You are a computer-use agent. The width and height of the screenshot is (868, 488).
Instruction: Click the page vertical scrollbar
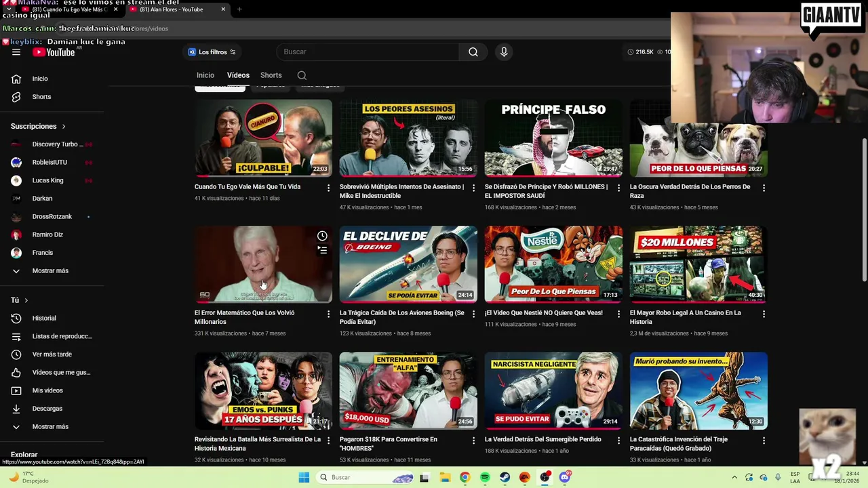(864, 210)
